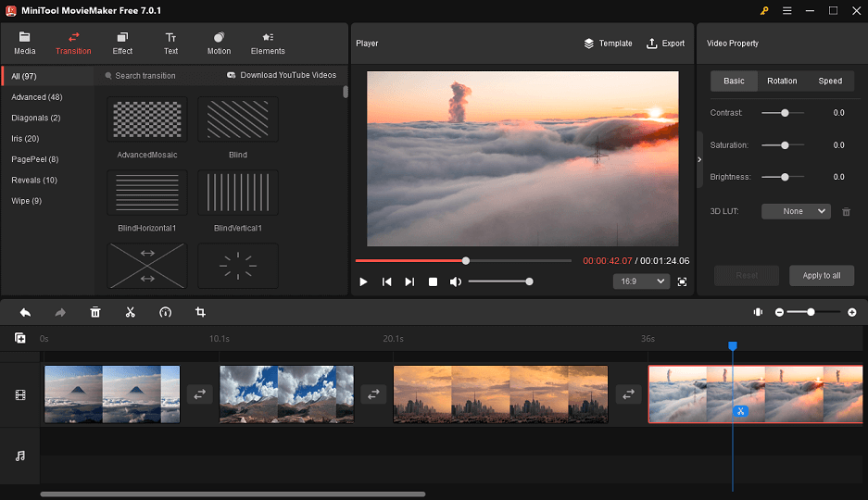Image resolution: width=868 pixels, height=500 pixels.
Task: Adjust the Contrast slider
Action: pyautogui.click(x=783, y=113)
